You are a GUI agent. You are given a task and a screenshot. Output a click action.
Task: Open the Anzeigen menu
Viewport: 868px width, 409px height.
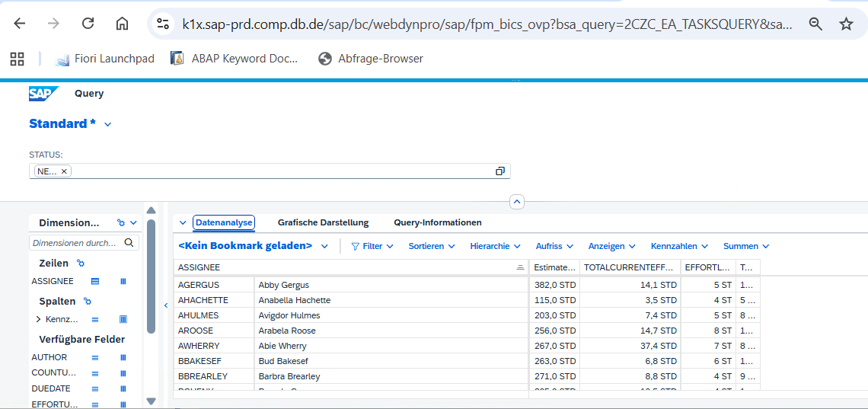[x=611, y=246]
